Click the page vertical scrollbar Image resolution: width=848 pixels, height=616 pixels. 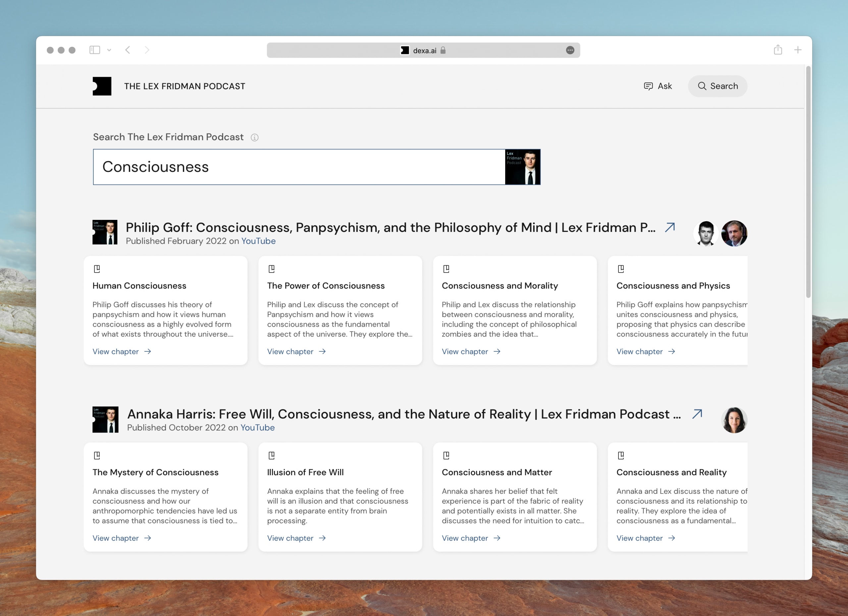point(808,182)
